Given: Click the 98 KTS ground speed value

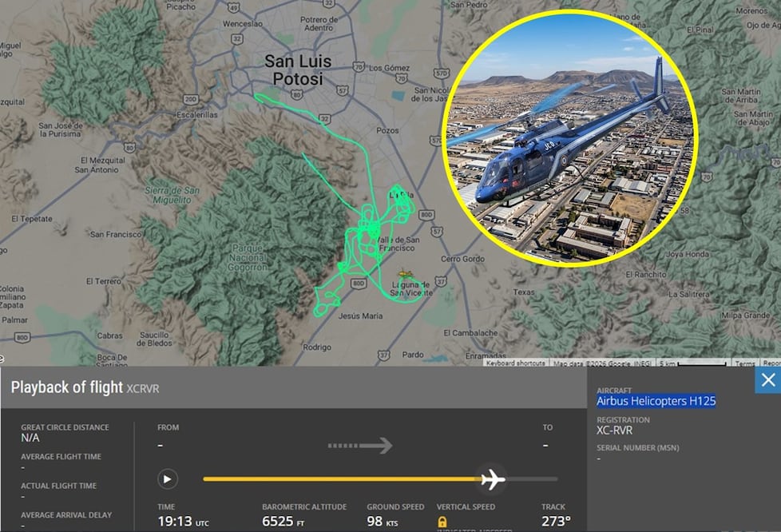Looking at the screenshot, I should pos(382,521).
